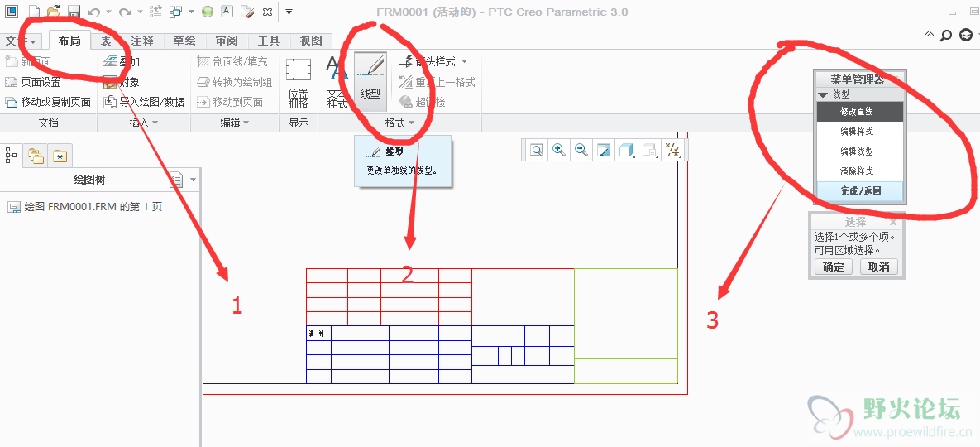Image resolution: width=980 pixels, height=447 pixels.
Task: Click 剖面线/填充 in the 编辑 group
Action: point(232,61)
